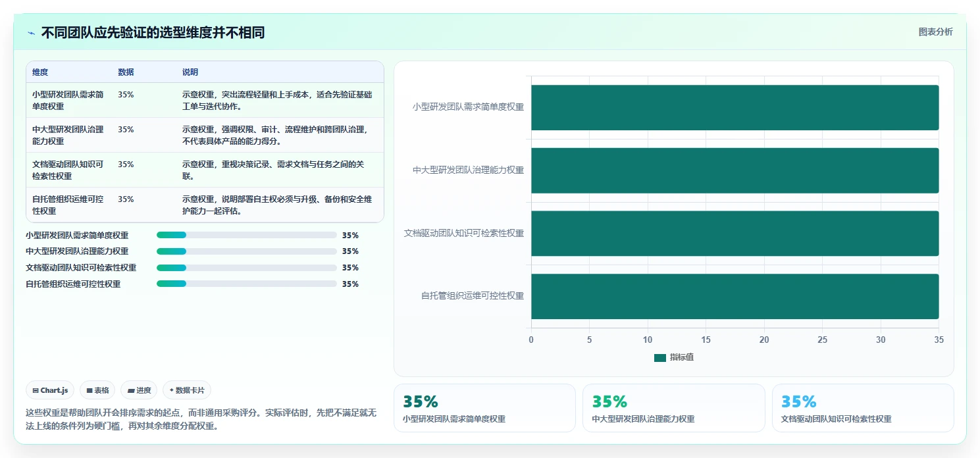Click the 小型研发团队需求简单度权重 chart axis label

468,107
